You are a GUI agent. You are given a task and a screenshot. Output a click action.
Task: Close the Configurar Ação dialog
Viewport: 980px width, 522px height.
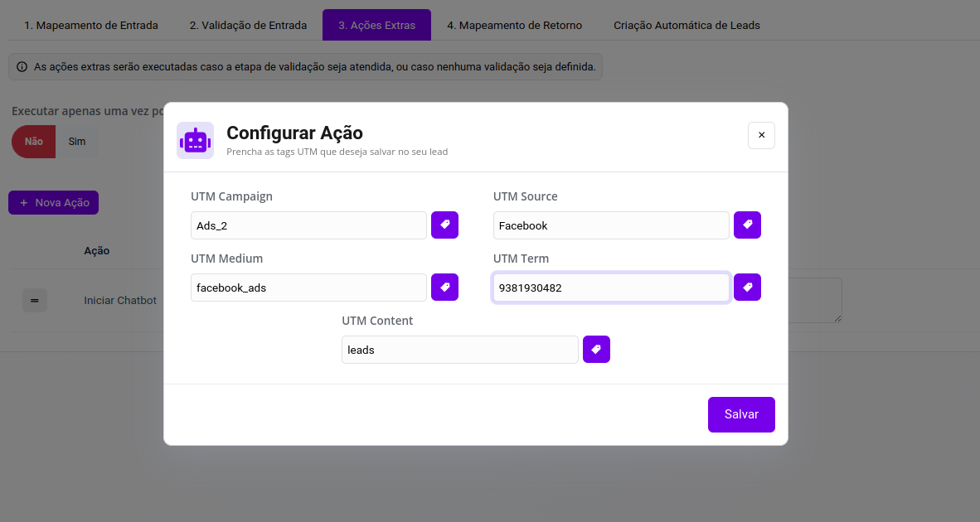click(761, 135)
